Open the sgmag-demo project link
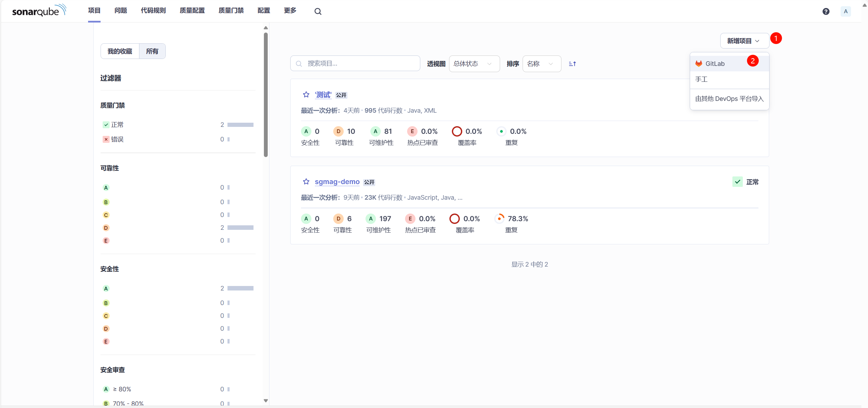This screenshot has width=868, height=408. [x=337, y=182]
